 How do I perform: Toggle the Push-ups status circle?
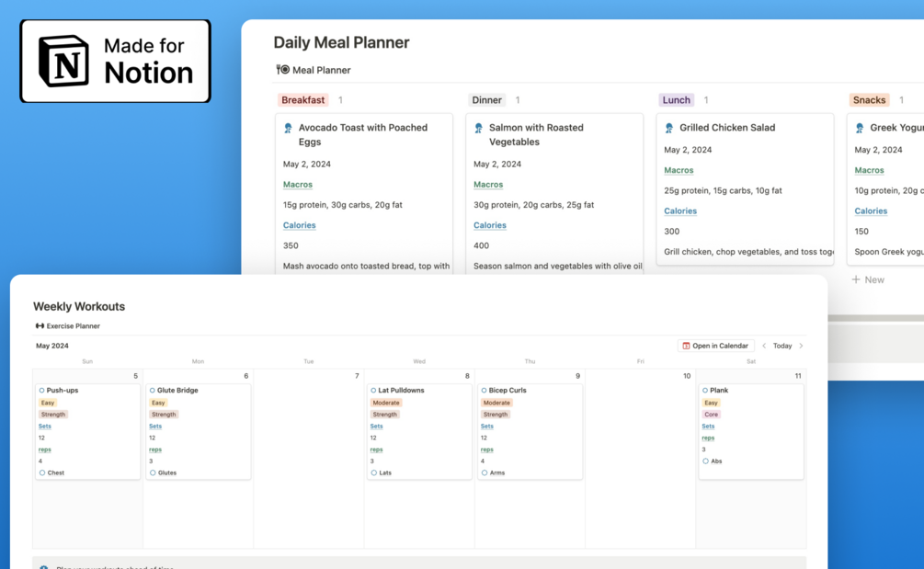[x=41, y=391]
